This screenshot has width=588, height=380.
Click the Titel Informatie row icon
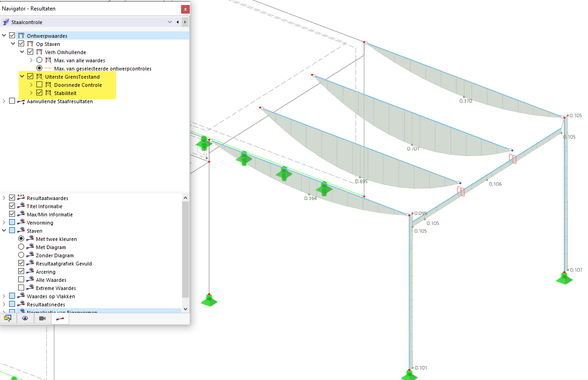21,206
